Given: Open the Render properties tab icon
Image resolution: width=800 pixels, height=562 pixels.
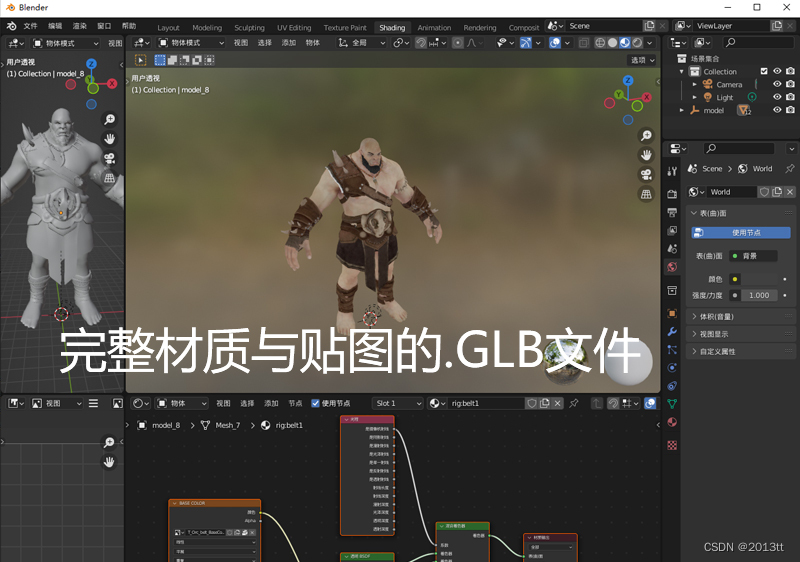Looking at the screenshot, I should [x=672, y=194].
